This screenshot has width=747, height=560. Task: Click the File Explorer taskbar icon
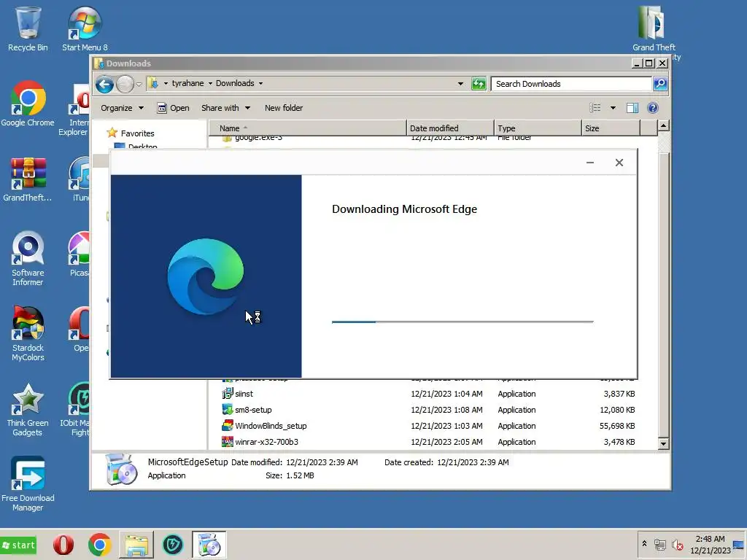point(136,545)
